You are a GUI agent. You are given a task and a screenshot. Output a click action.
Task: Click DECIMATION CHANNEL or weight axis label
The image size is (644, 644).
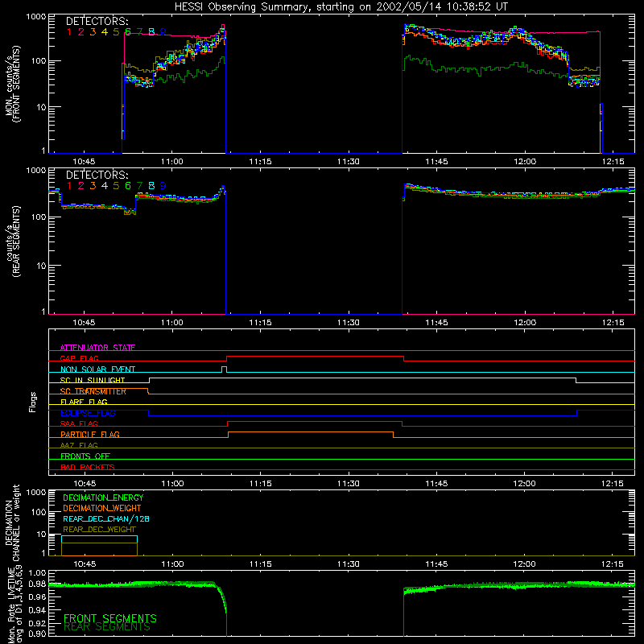[x=12, y=522]
